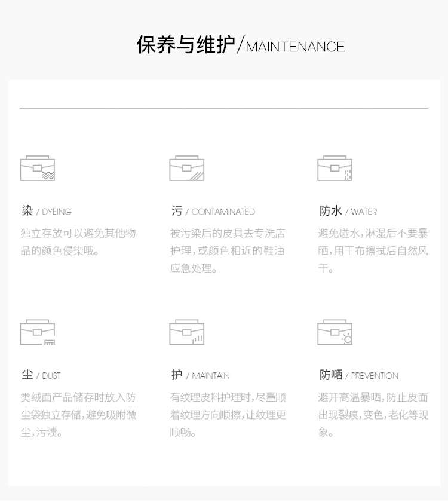Click the maintain briefcase icon with bars
Viewport: 448px width, 502px height.
tap(186, 332)
